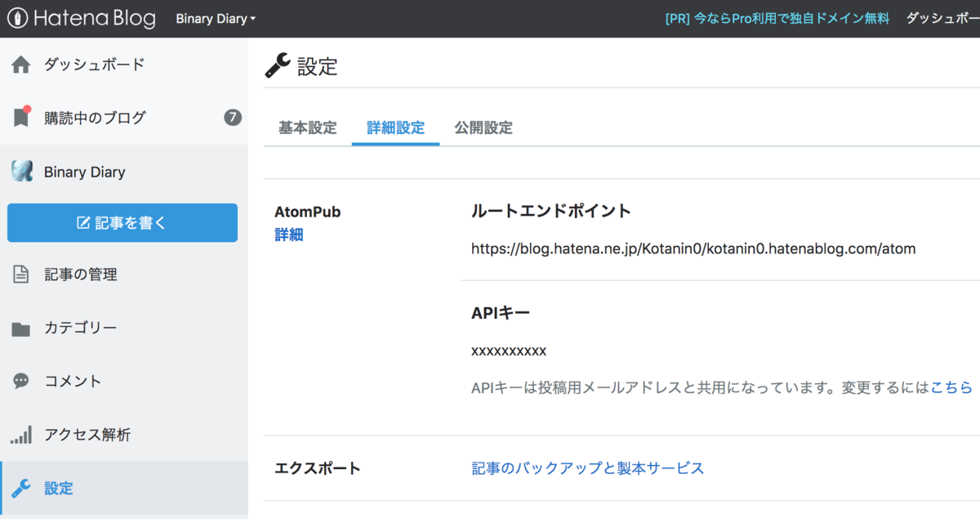Click the Binary Diary blog avatar icon
Screen dimensions: 980x519
tap(21, 172)
